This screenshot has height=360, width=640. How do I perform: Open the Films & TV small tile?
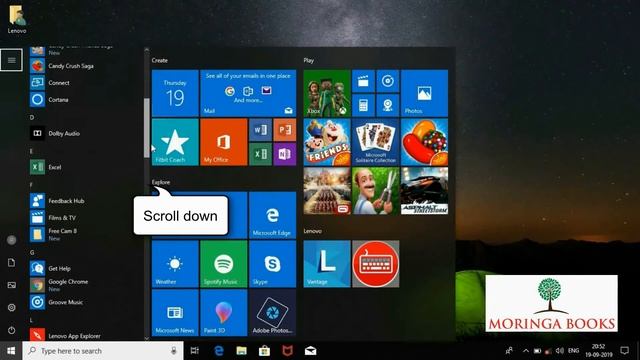(x=363, y=81)
